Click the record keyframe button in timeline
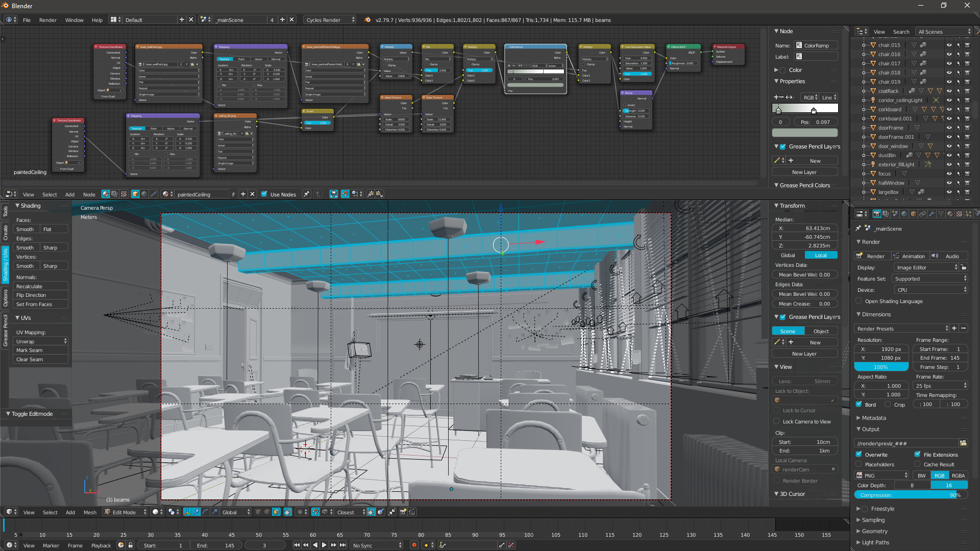The image size is (980, 551). (414, 545)
